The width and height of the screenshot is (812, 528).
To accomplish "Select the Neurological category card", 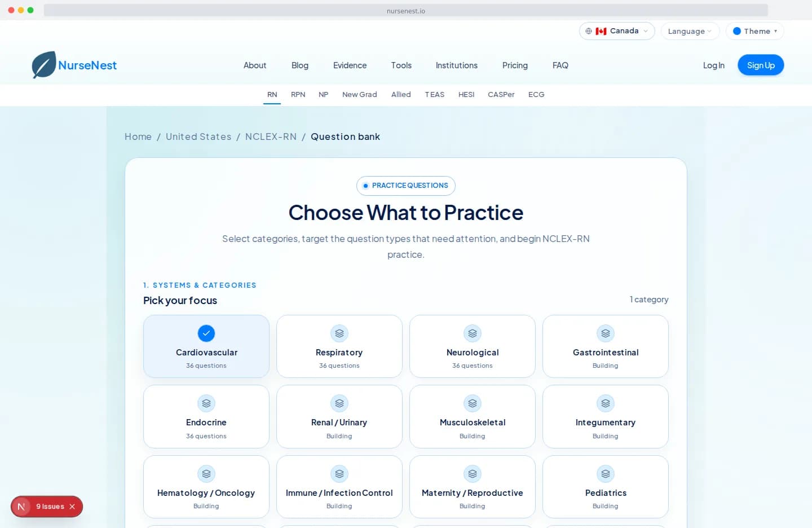I will pos(473,346).
